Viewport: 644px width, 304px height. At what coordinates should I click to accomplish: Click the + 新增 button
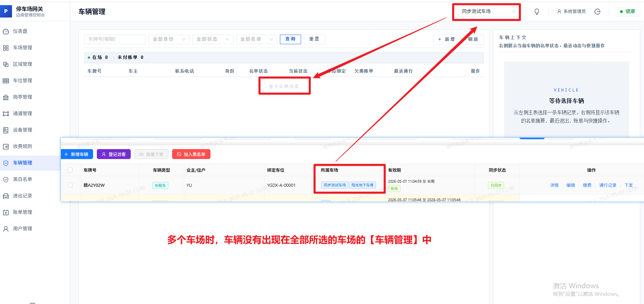[446, 39]
